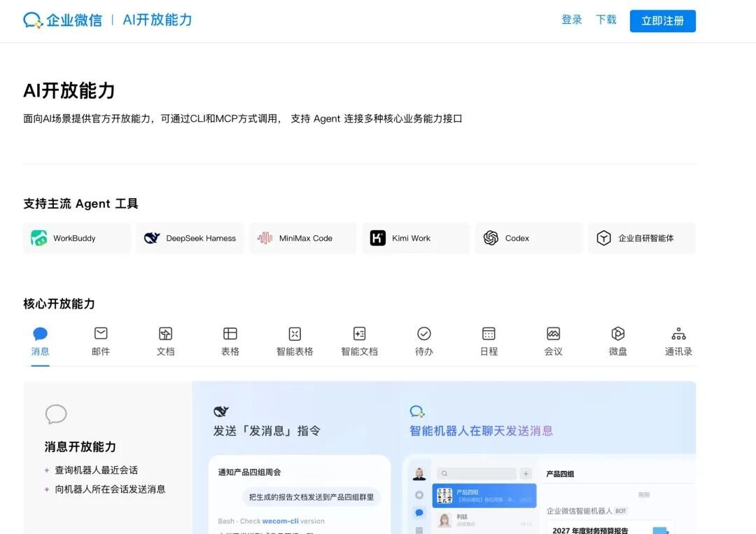Click the 企业微信智能机器人 BOT label
This screenshot has width=756, height=534.
587,511
